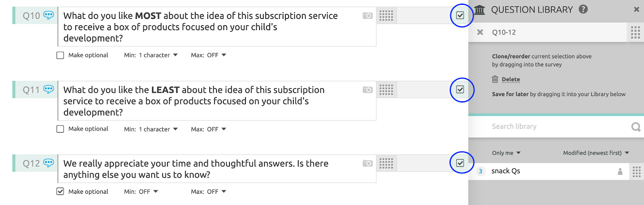Uncheck the Q10 selection checkbox
The height and width of the screenshot is (205, 644).
(x=460, y=16)
